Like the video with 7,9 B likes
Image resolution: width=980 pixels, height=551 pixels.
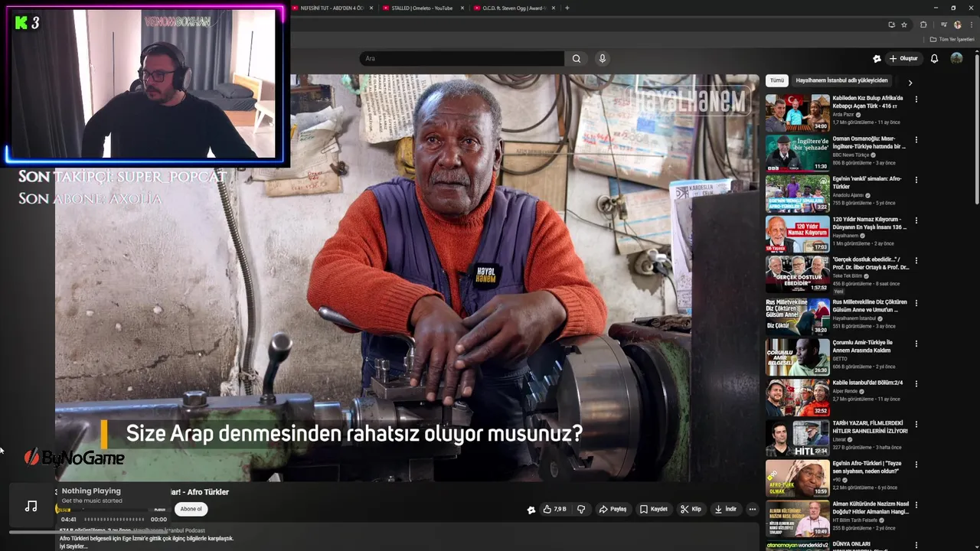pyautogui.click(x=554, y=509)
